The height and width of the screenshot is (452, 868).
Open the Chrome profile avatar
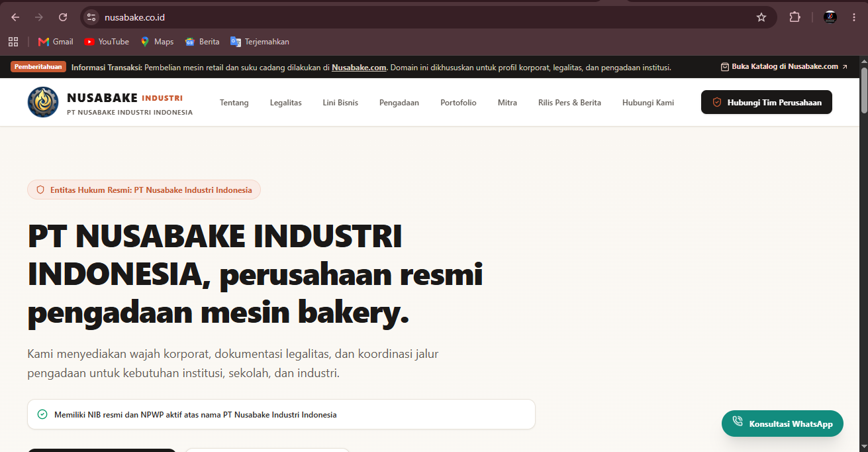(x=830, y=17)
